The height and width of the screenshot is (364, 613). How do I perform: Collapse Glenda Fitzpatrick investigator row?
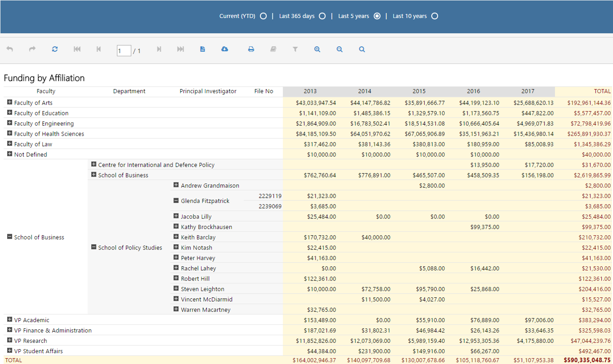(176, 200)
